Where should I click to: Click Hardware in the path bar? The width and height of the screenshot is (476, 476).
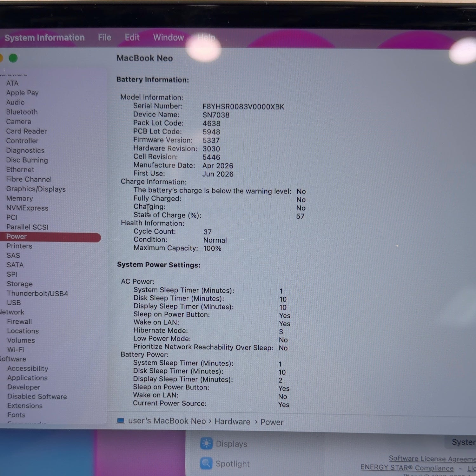[x=232, y=421]
